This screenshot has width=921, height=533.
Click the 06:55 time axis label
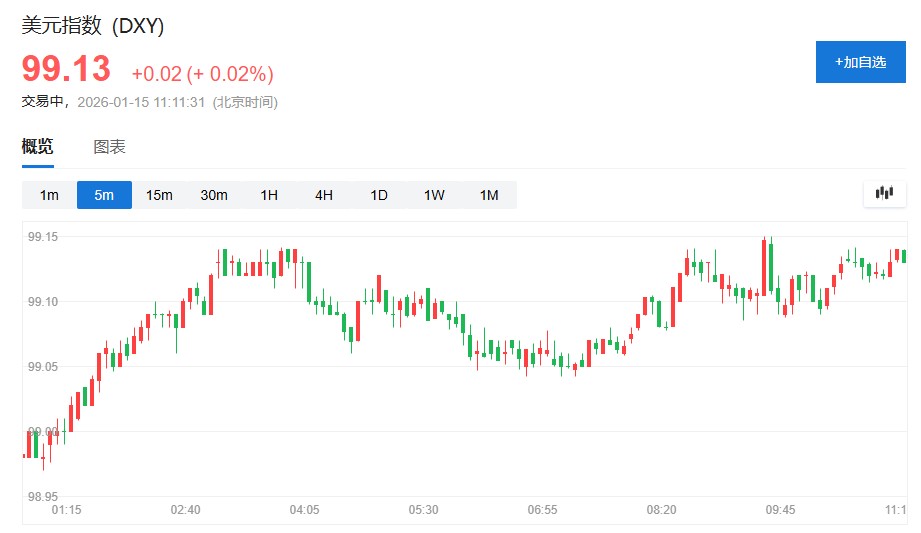coord(542,510)
